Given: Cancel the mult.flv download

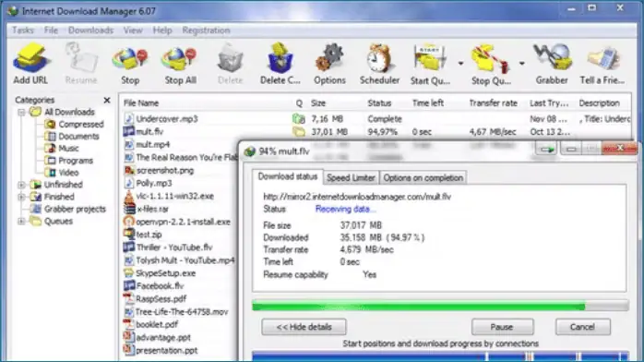Looking at the screenshot, I should tap(582, 327).
